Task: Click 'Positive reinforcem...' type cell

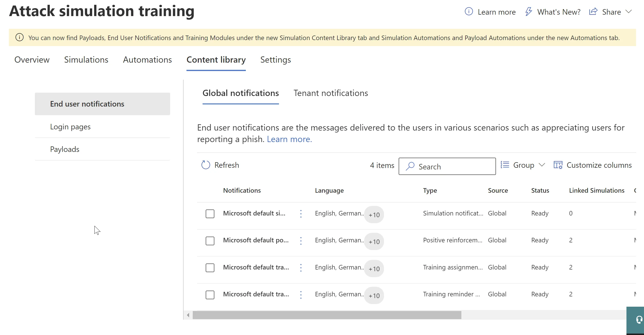Action: 453,240
